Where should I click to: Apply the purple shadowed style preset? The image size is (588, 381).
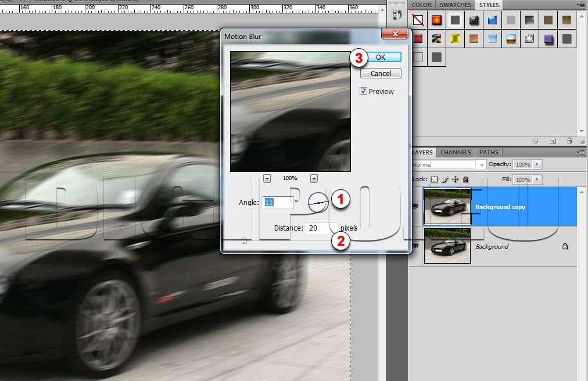tap(548, 39)
